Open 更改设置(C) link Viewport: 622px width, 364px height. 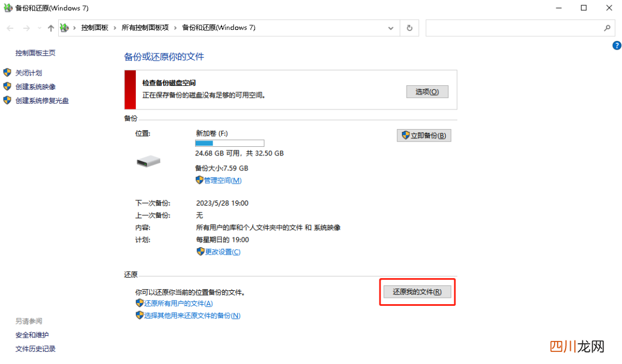(x=222, y=252)
